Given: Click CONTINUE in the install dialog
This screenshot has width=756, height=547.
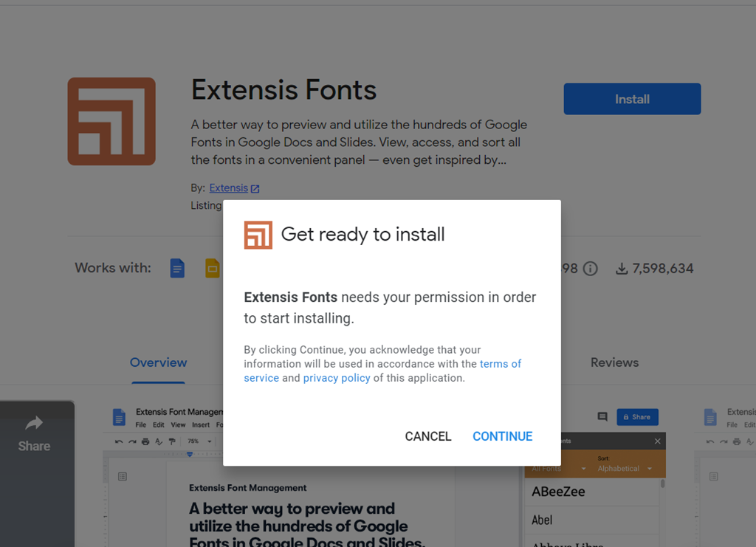Looking at the screenshot, I should 502,436.
